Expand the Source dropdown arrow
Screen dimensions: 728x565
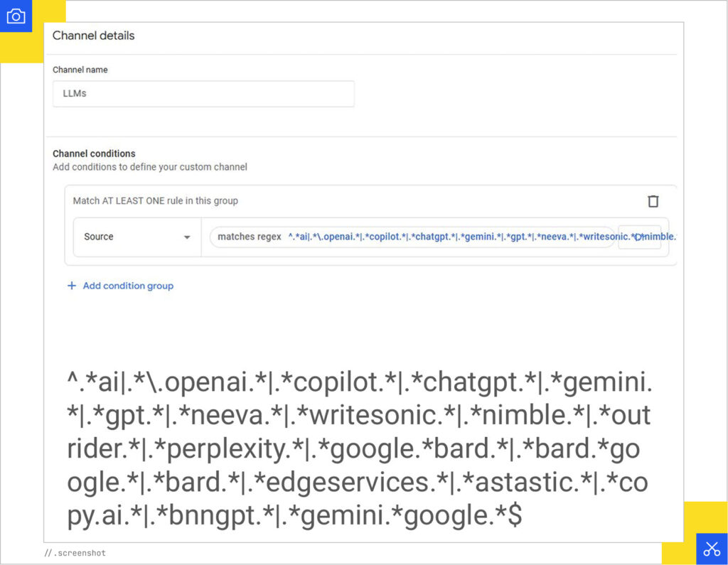point(187,237)
